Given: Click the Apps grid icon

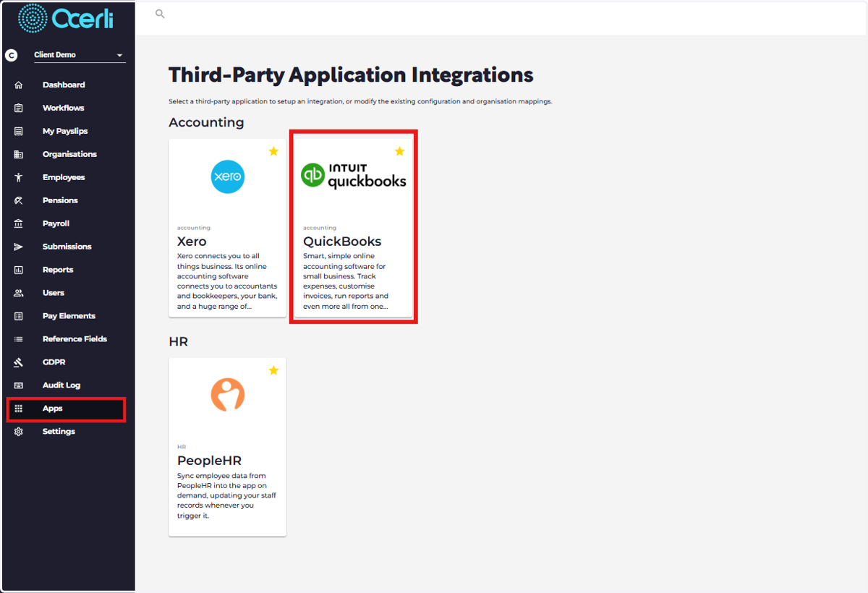Looking at the screenshot, I should [19, 409].
